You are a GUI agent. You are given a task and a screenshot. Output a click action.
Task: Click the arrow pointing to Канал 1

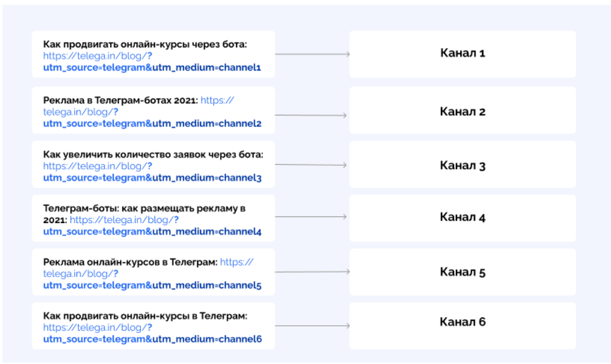312,54
